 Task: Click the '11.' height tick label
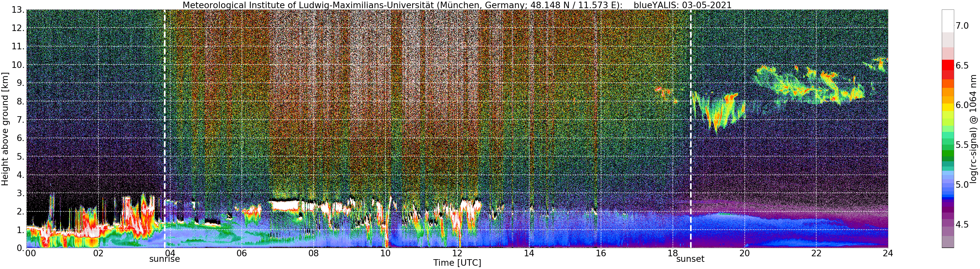coord(18,46)
